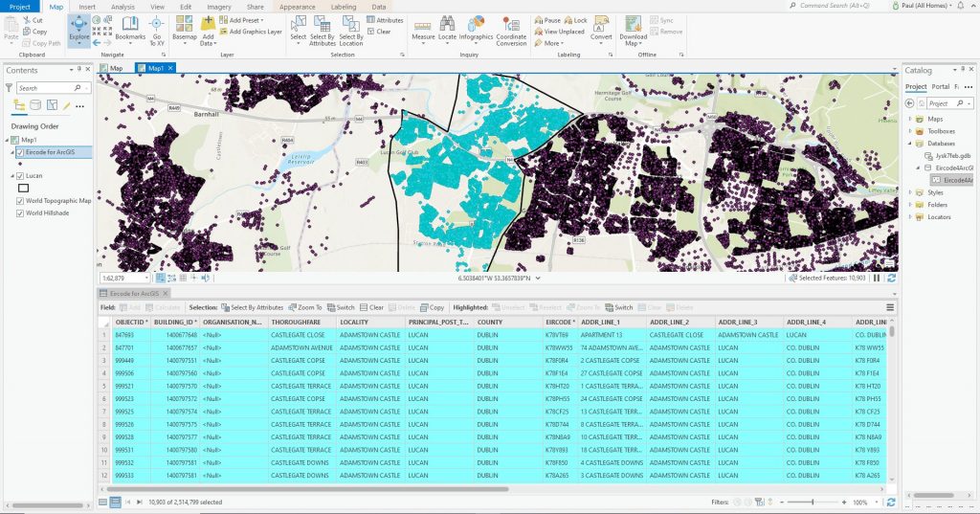Collapse the Databases node in Catalog
Viewport: 980px width, 514px height.
(910, 144)
